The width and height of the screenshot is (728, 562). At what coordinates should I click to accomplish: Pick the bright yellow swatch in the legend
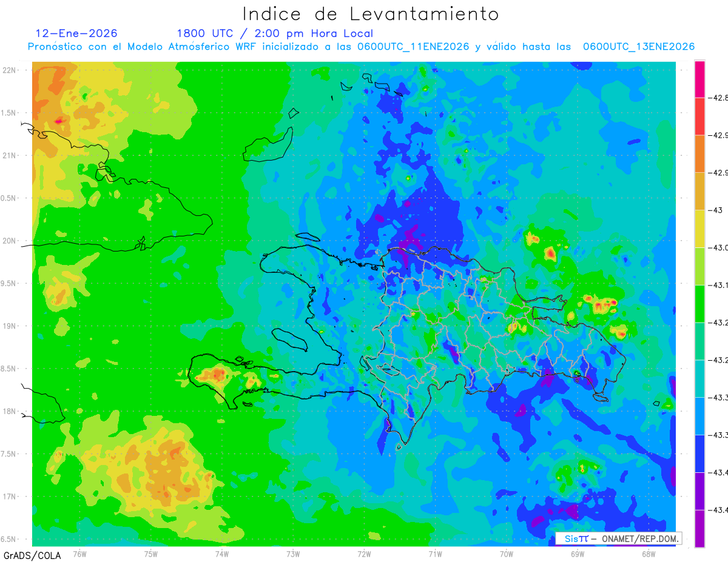coord(699,229)
